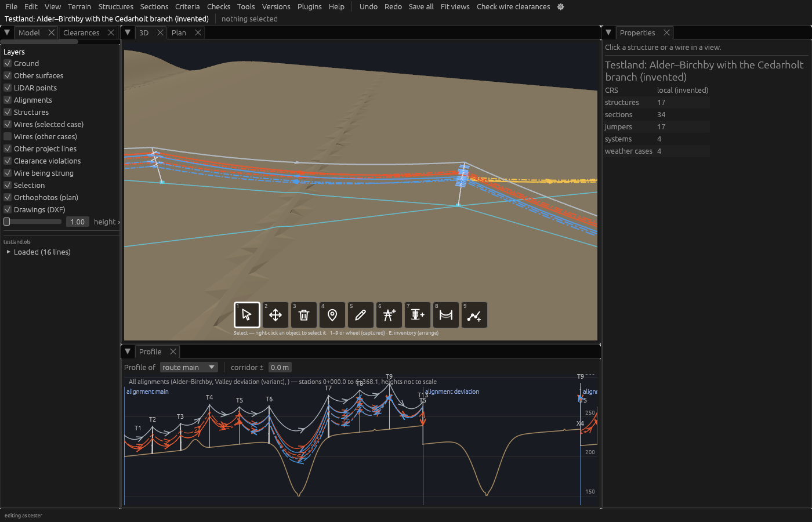Toggle the Ground layer checkbox

click(8, 63)
